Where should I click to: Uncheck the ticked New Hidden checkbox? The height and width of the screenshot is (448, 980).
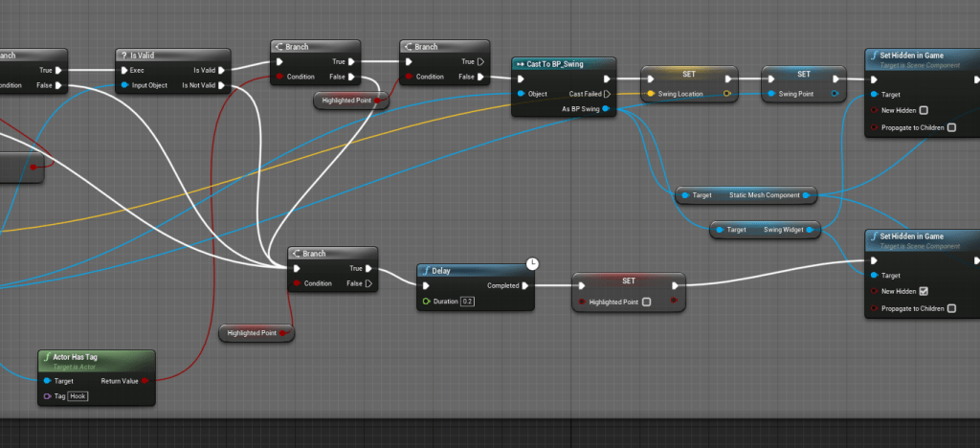923,291
